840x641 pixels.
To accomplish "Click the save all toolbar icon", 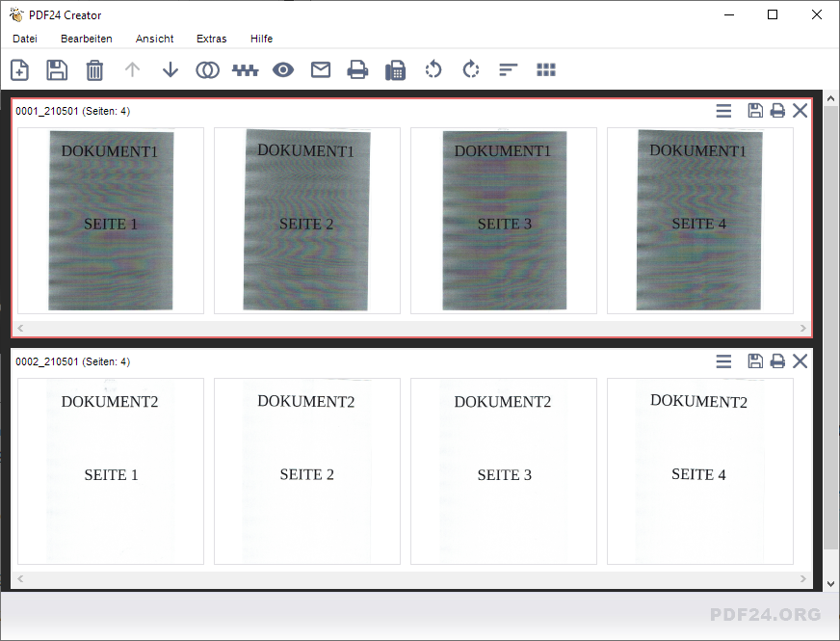I will pos(57,69).
